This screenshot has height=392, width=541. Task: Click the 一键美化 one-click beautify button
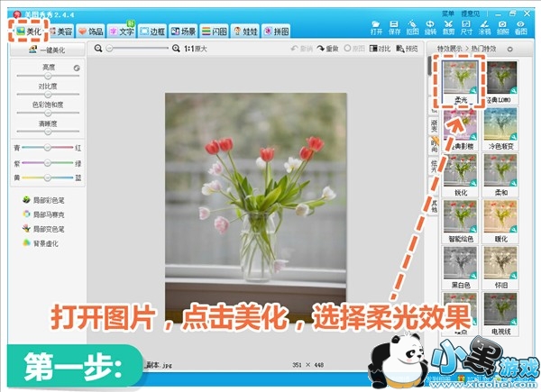tap(48, 50)
